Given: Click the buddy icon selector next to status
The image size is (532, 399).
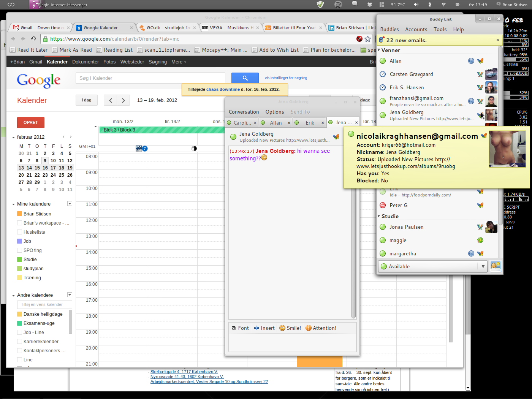Looking at the screenshot, I should click(x=495, y=266).
